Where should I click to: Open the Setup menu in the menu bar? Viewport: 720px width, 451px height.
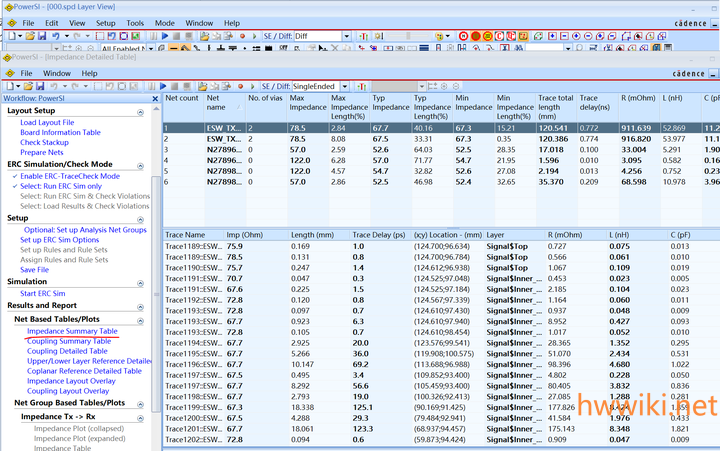pos(105,22)
